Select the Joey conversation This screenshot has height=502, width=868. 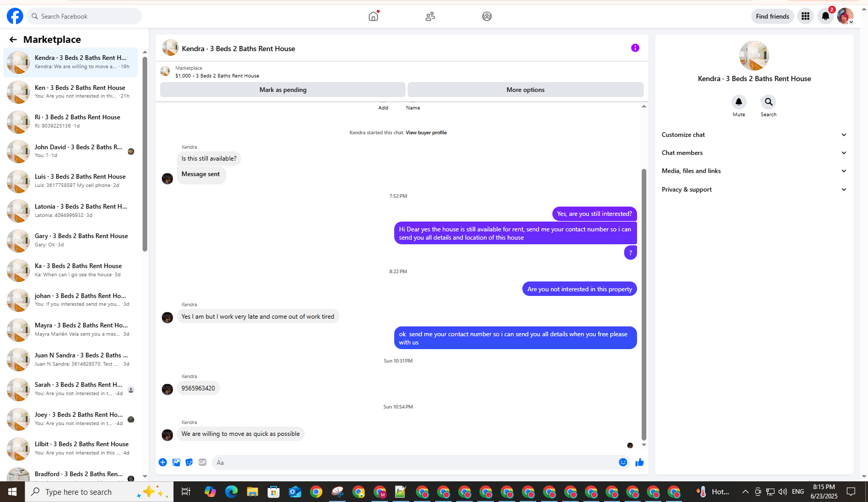pyautogui.click(x=71, y=419)
